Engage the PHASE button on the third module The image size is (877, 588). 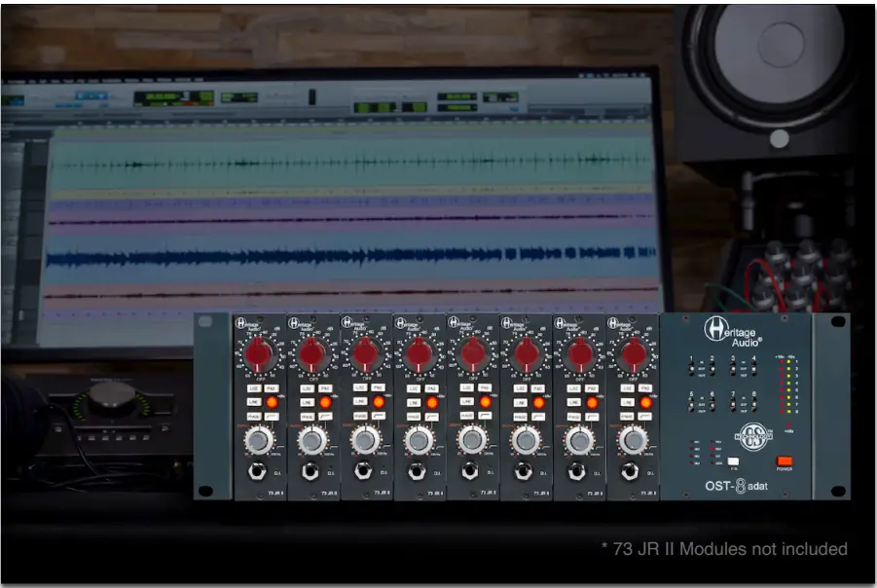coord(360,417)
